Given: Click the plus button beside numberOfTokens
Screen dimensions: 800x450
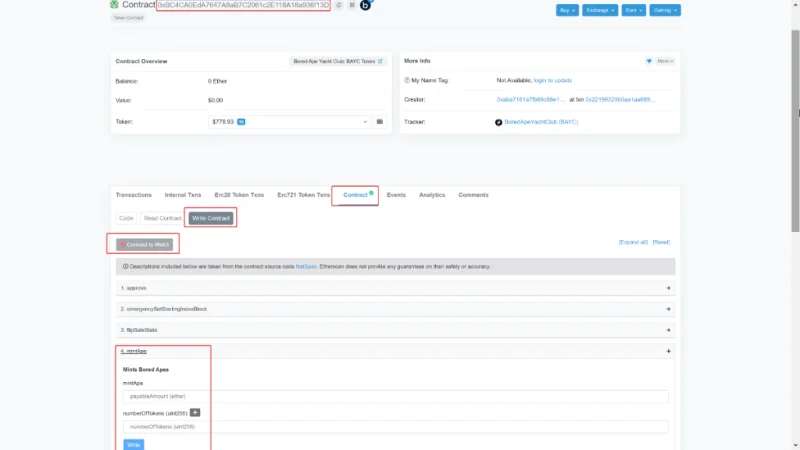Looking at the screenshot, I should coord(195,413).
